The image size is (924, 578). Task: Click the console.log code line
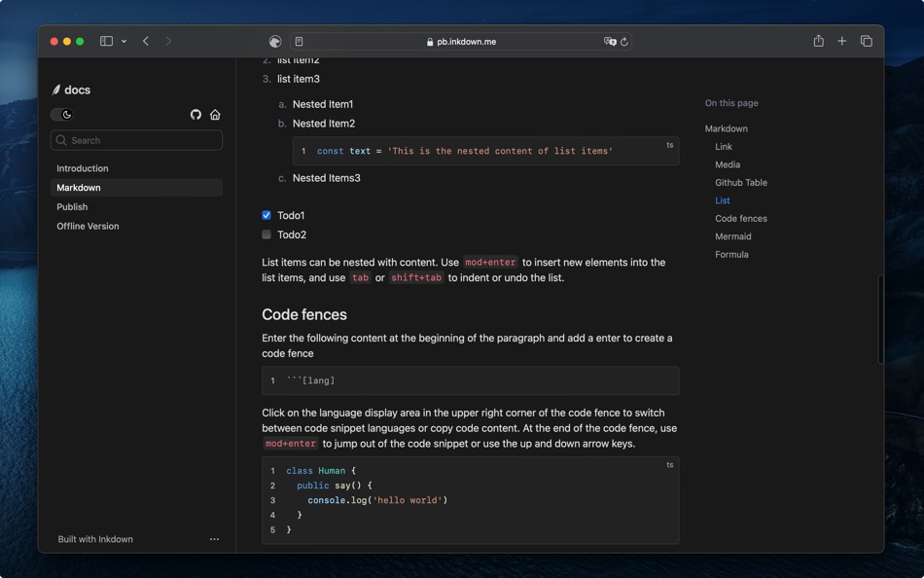[x=377, y=500]
